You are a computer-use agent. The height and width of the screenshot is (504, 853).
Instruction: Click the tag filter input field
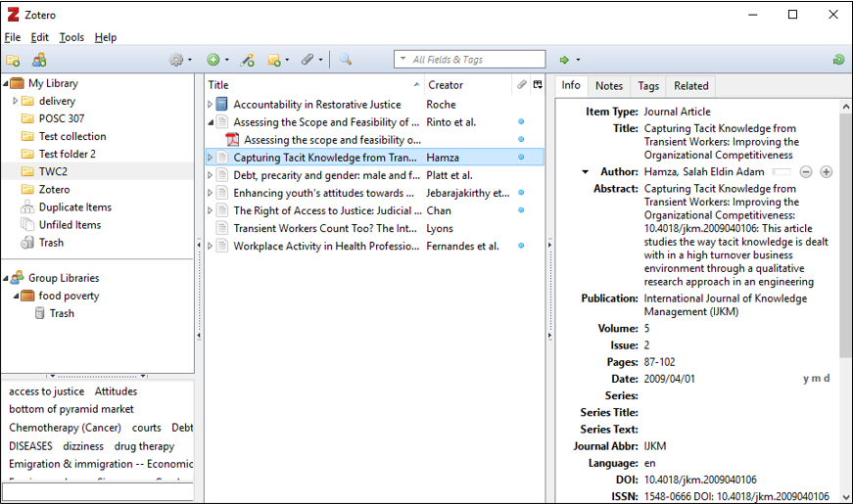(x=98, y=492)
